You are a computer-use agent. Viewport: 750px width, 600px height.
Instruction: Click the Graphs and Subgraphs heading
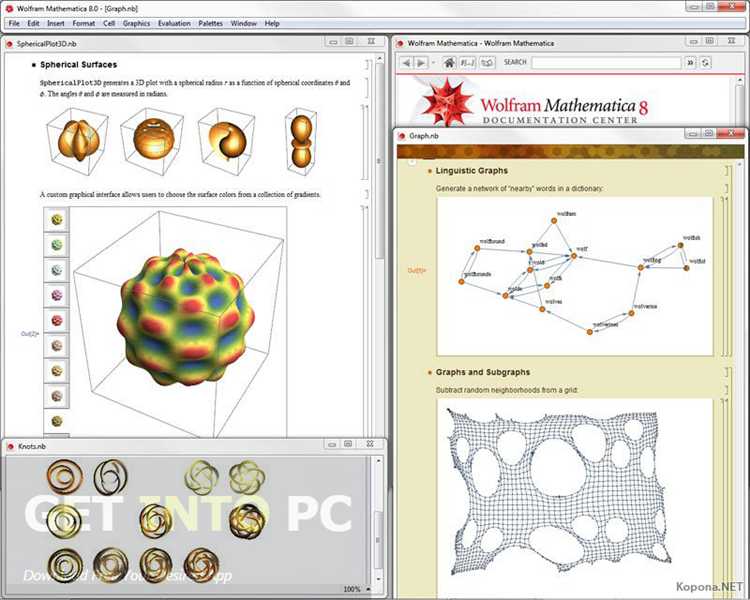pyautogui.click(x=483, y=372)
